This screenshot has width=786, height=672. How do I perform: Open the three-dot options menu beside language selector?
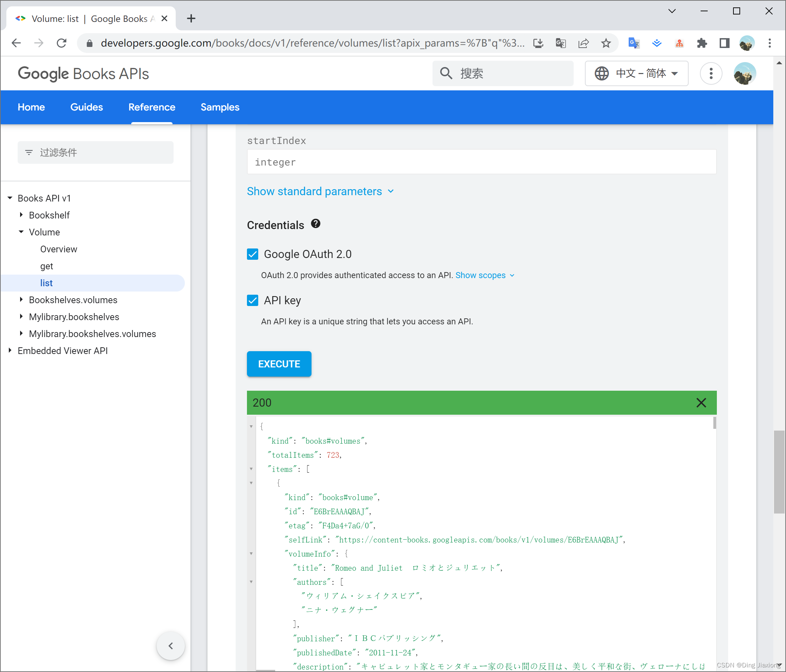tap(711, 73)
